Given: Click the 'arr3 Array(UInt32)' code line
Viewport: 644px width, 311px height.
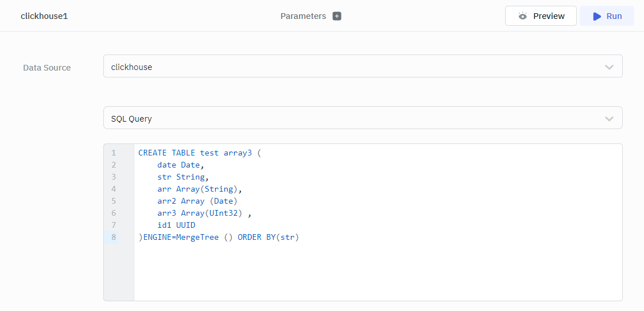Looking at the screenshot, I should [x=204, y=213].
